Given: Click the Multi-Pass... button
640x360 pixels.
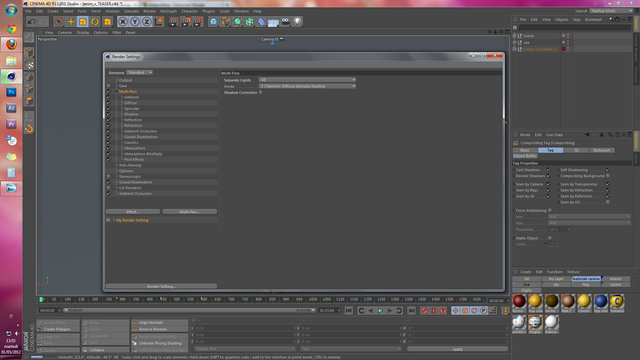Looking at the screenshot, I should click(189, 212).
